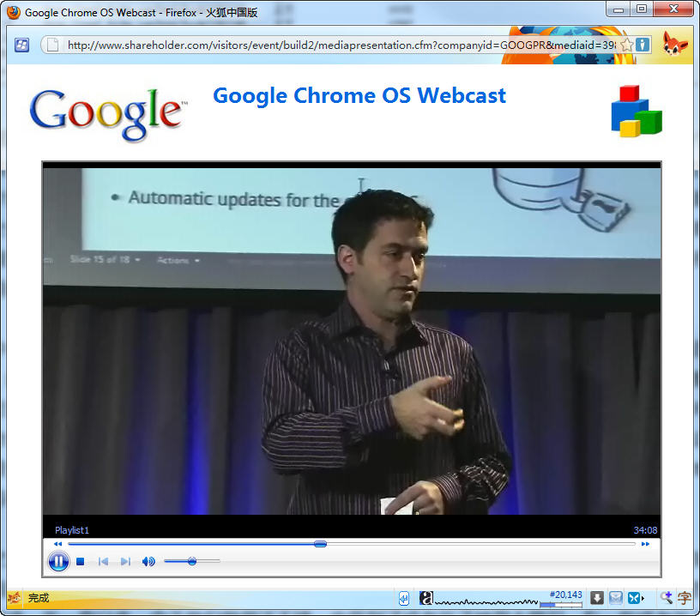The image size is (700, 616).
Task: Click the blue butterfly-shaped status icon
Action: pos(633,598)
